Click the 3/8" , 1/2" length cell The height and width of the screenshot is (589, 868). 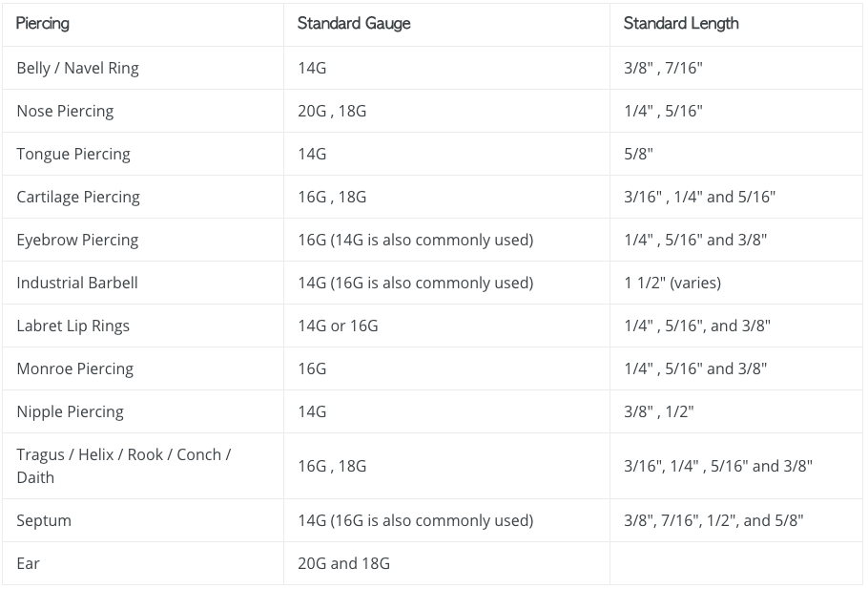coord(735,411)
